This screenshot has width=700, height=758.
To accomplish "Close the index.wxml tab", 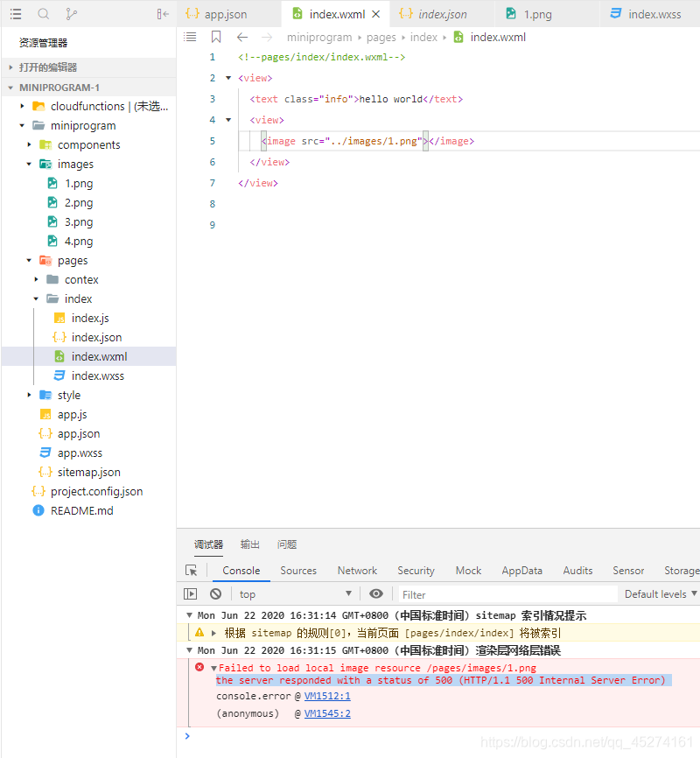I will [x=375, y=15].
